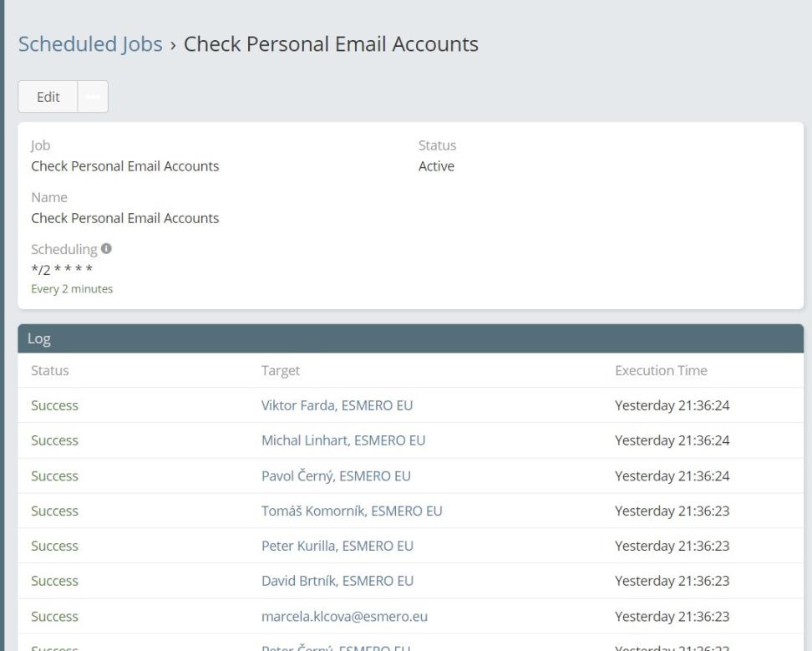Click the Scheduling info icon
Screen dimensions: 812x651
[106, 249]
